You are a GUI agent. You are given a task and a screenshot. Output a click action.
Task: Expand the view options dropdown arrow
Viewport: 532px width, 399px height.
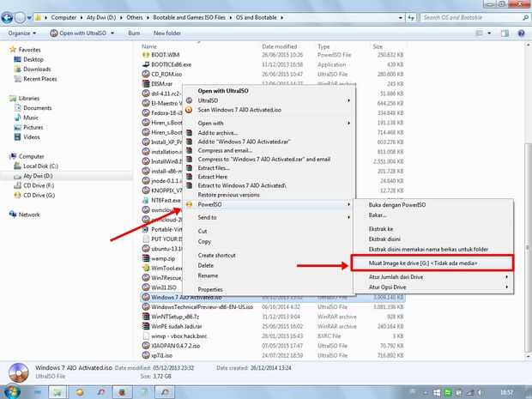(489, 33)
